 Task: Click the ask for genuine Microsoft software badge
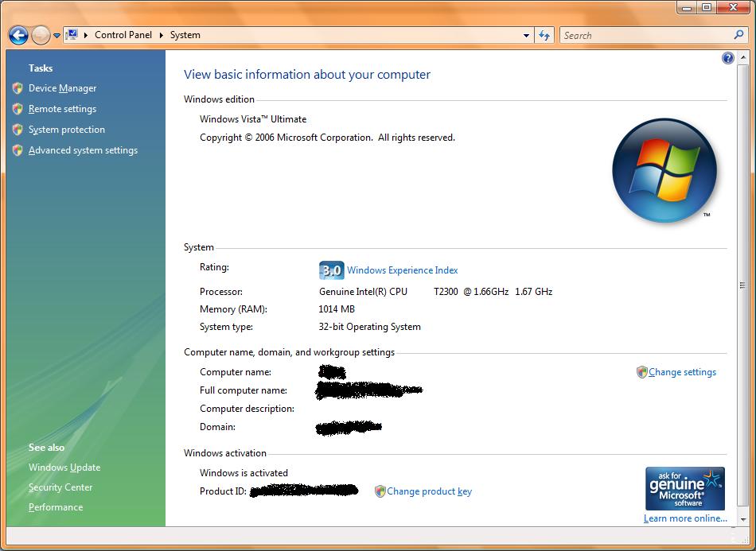click(685, 488)
